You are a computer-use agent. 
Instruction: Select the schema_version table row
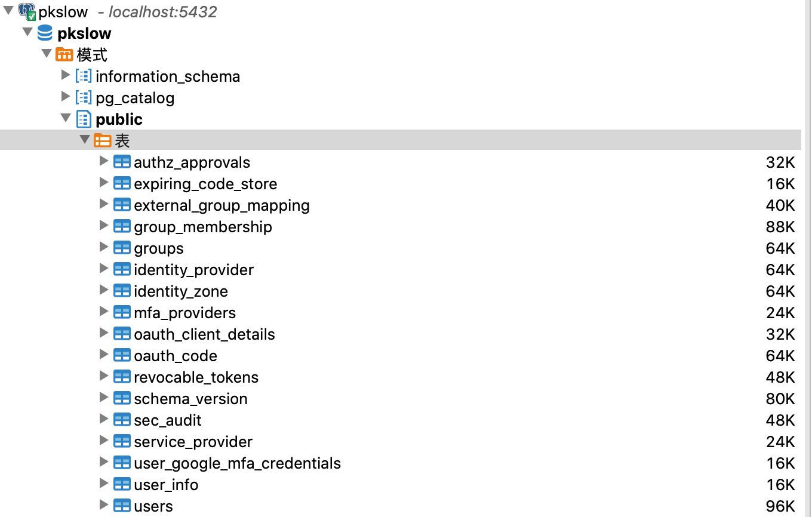[x=190, y=399]
